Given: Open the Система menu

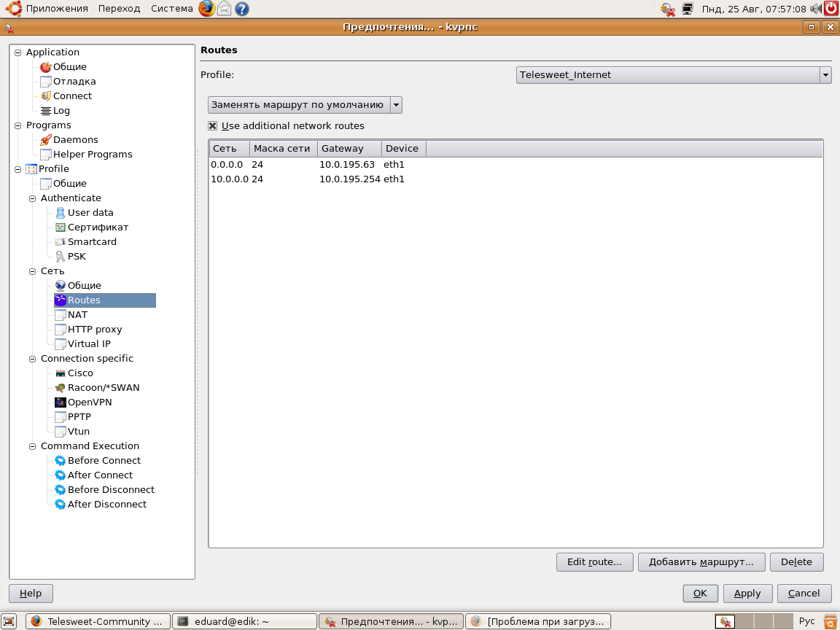Looking at the screenshot, I should pyautogui.click(x=172, y=9).
